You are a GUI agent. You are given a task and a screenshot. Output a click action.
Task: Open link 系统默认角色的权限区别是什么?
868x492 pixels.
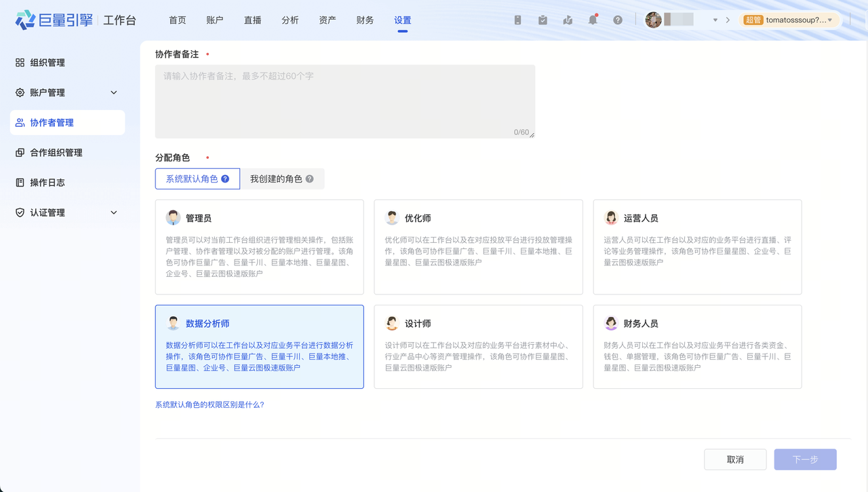(x=210, y=404)
